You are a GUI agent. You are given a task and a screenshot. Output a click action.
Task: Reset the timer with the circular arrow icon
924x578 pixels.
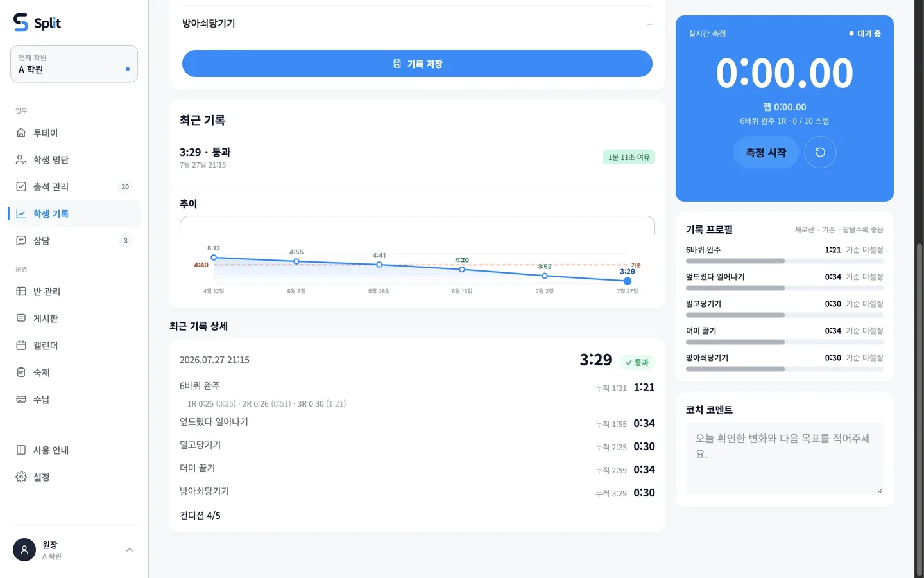pyautogui.click(x=820, y=152)
